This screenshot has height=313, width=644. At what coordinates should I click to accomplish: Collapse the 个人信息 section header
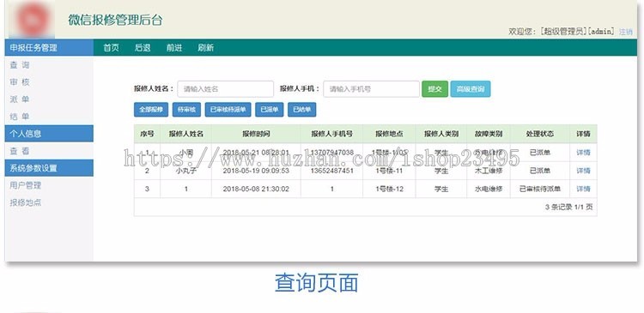click(x=49, y=134)
